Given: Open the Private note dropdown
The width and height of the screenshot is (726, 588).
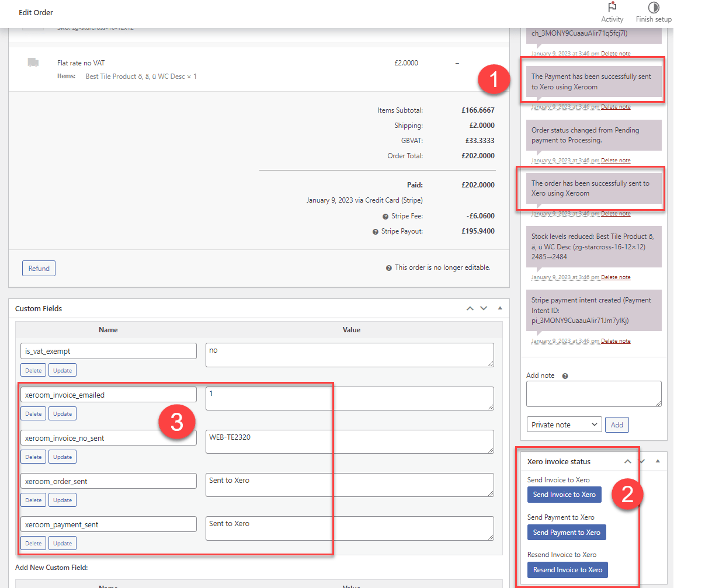Looking at the screenshot, I should tap(564, 425).
